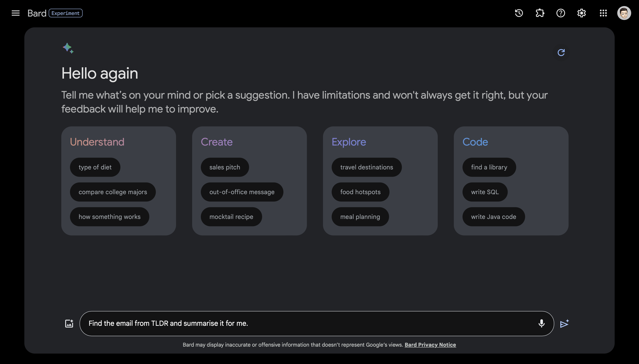This screenshot has width=639, height=364.
Task: Click the upload image icon
Action: [x=69, y=324]
